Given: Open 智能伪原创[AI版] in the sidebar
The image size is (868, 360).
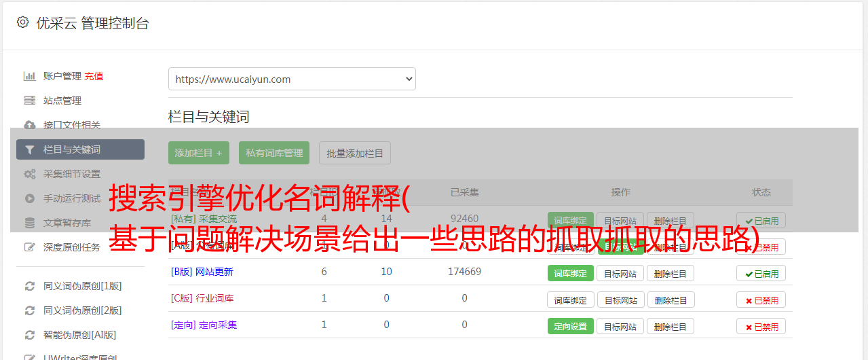Looking at the screenshot, I should point(80,335).
